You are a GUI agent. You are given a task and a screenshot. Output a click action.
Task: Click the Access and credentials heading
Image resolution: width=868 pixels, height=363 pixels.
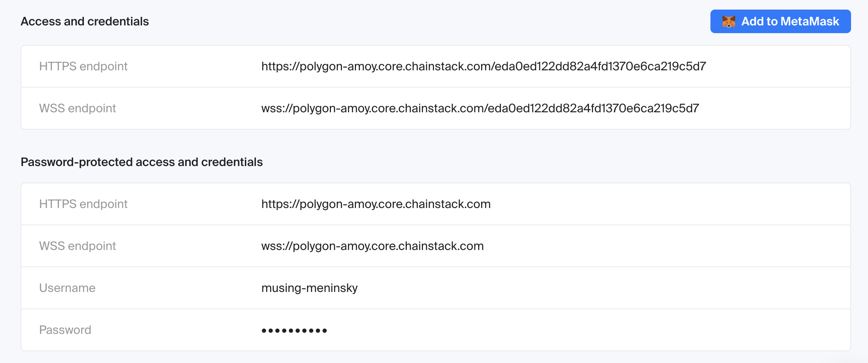click(85, 21)
